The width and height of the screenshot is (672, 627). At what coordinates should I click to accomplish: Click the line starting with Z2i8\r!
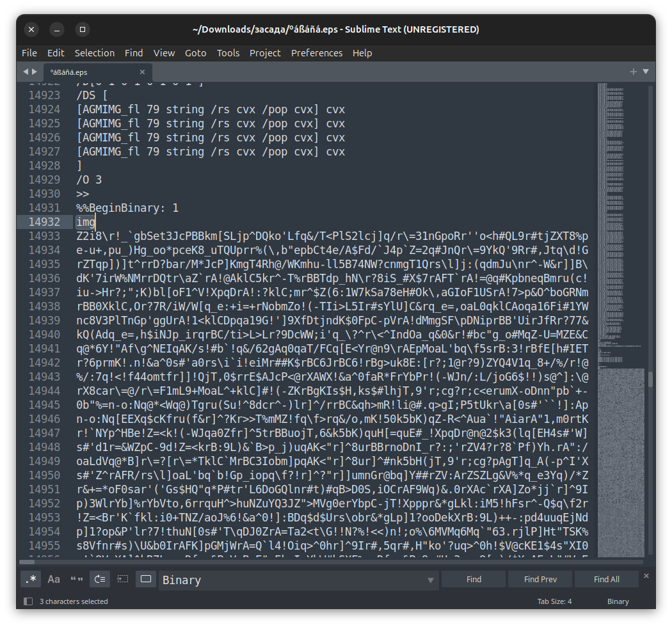tap(332, 236)
